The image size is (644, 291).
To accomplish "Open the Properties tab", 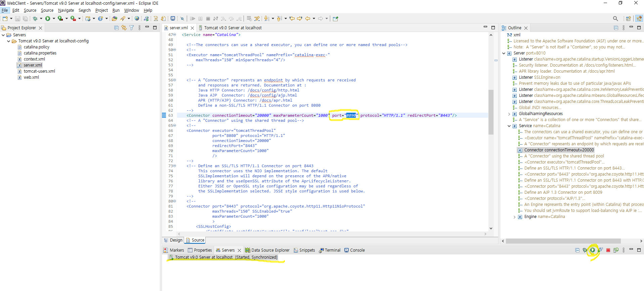I will coord(200,250).
